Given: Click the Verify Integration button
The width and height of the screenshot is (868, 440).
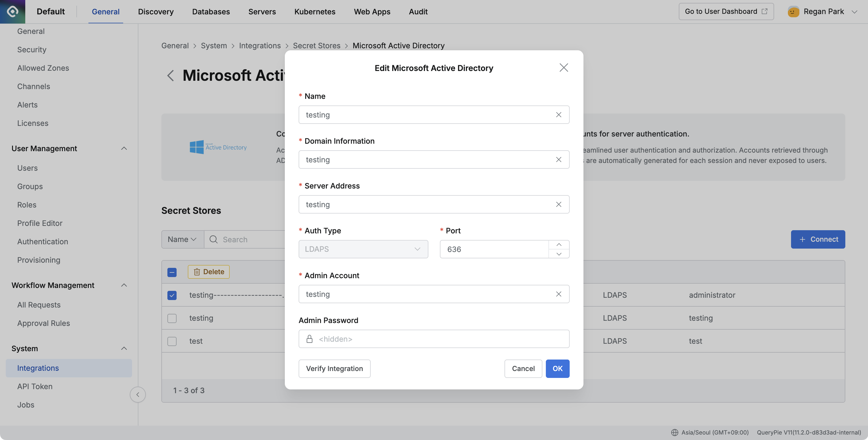Looking at the screenshot, I should point(334,368).
